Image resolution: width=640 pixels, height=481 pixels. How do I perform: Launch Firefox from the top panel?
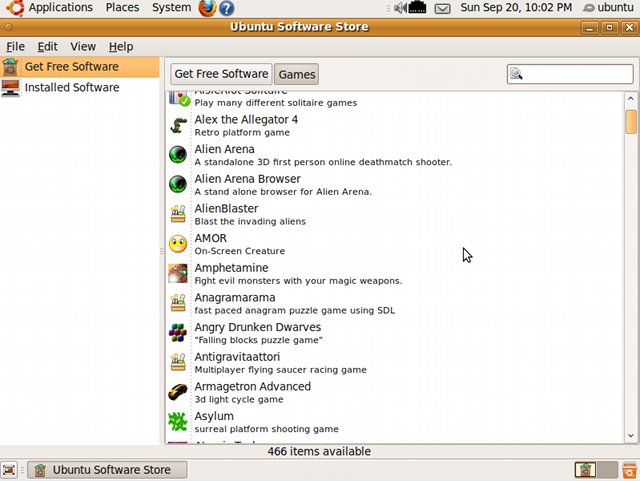(x=207, y=8)
